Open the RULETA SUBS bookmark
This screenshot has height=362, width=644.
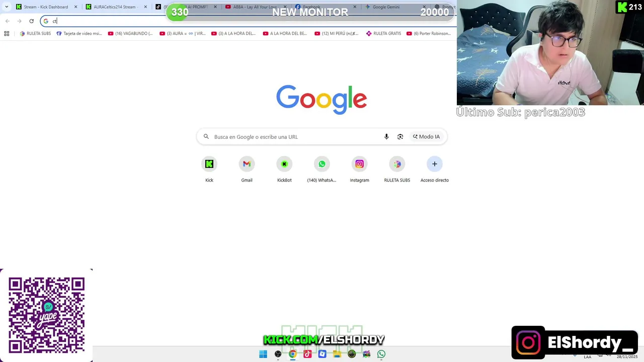click(x=35, y=34)
